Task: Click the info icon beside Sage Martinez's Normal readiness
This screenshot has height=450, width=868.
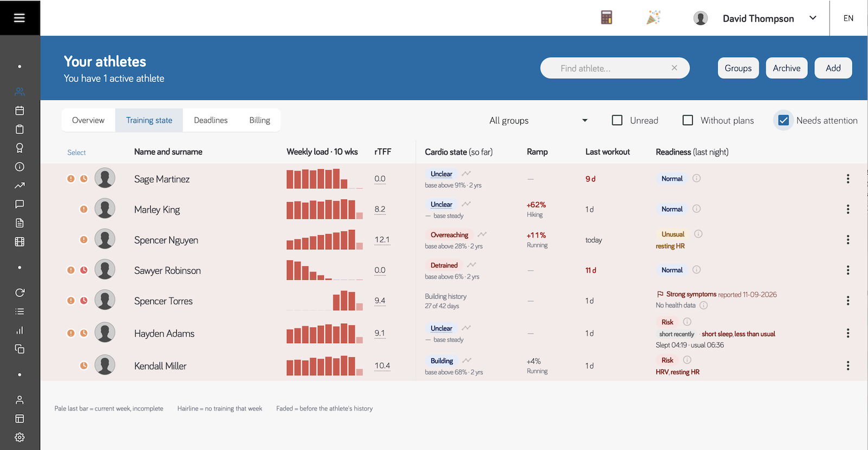Action: tap(697, 178)
